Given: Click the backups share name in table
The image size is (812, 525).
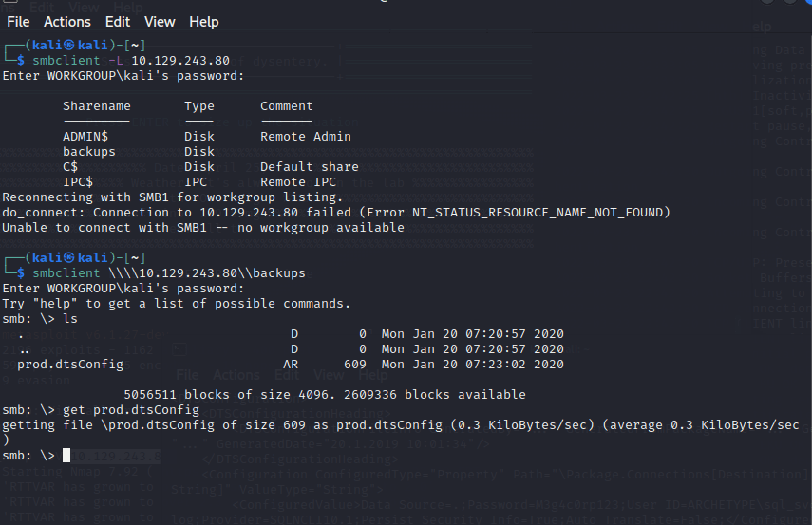Looking at the screenshot, I should tap(89, 152).
